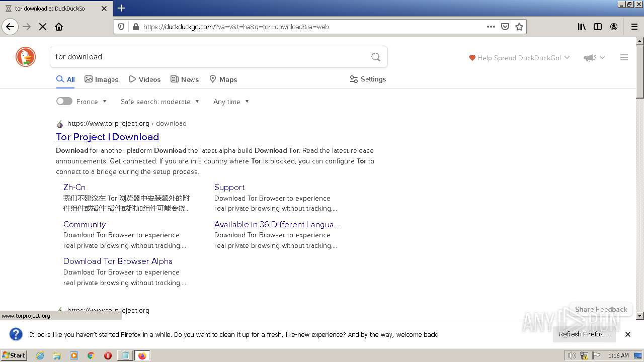Open Tor Project | Download result

107,137
